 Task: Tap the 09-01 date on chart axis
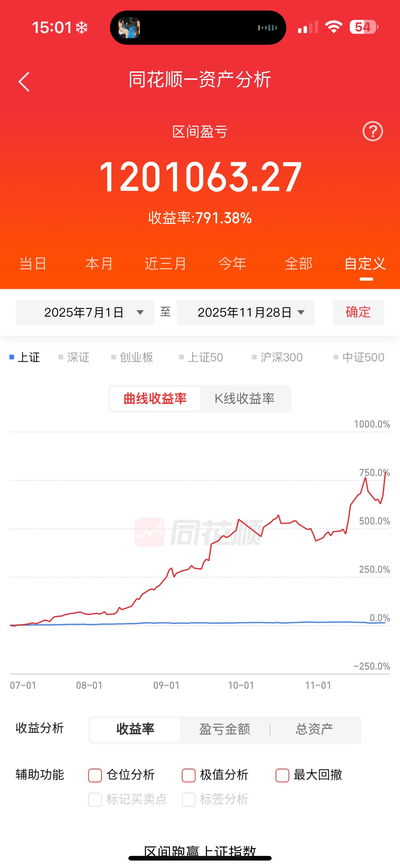coord(166,686)
